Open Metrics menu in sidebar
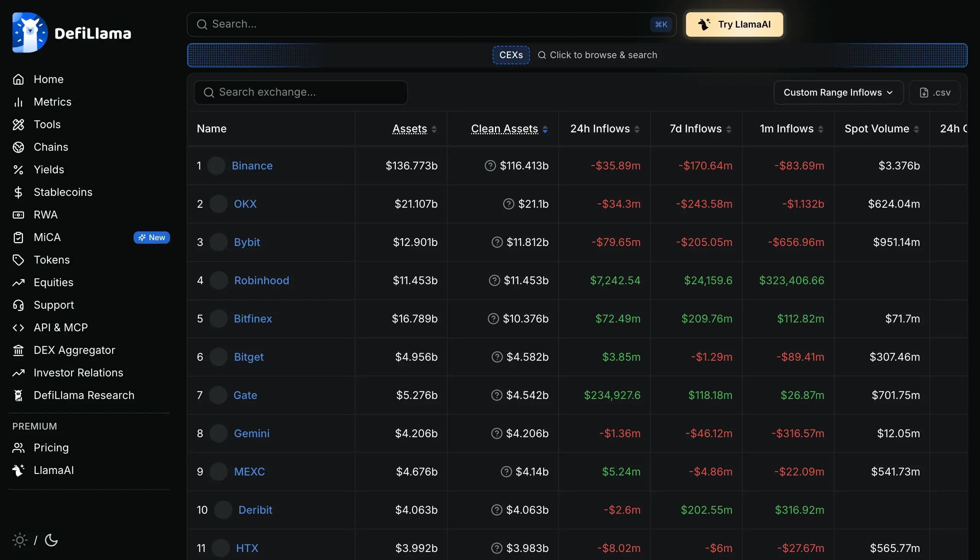 pos(52,102)
